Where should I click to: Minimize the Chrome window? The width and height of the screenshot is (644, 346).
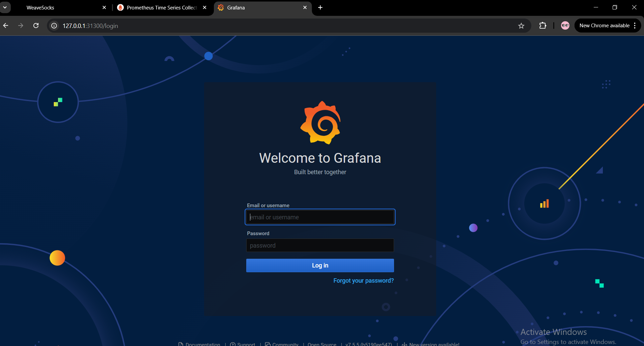pos(596,7)
